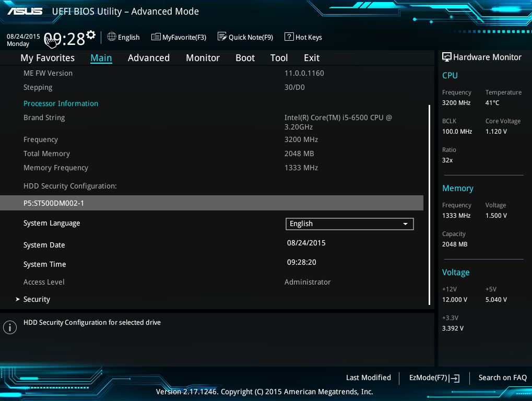Image resolution: width=532 pixels, height=401 pixels.
Task: Click the System Language label
Action: 52,223
